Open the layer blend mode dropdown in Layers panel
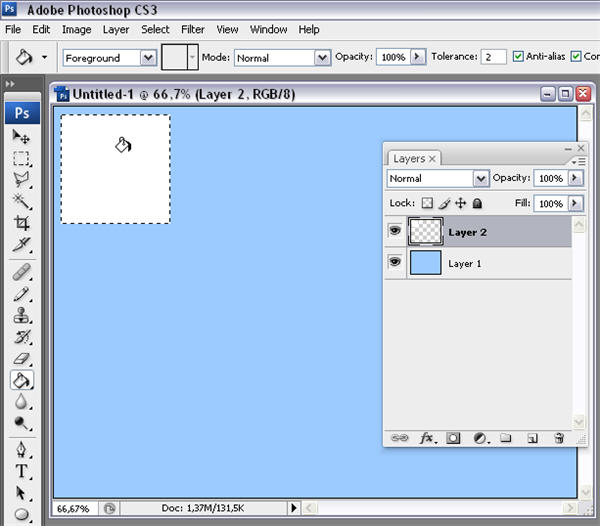The image size is (600, 526). click(x=481, y=178)
